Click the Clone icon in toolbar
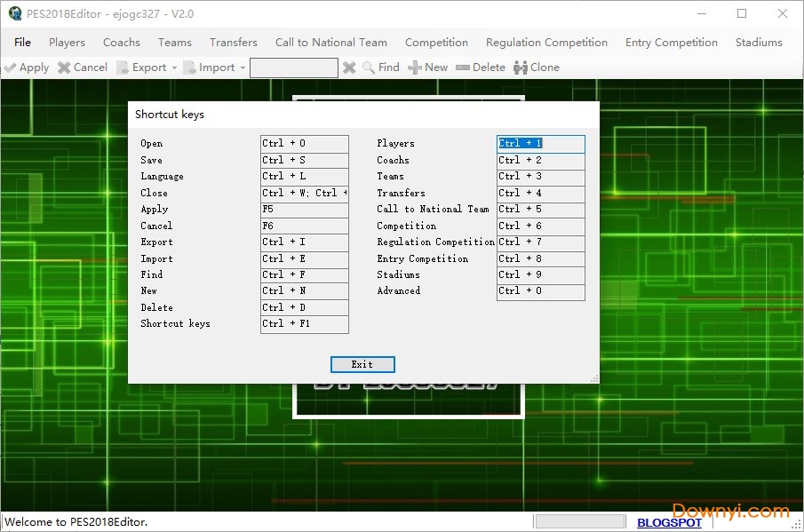Viewport: 804px width, 532px height. click(x=521, y=67)
